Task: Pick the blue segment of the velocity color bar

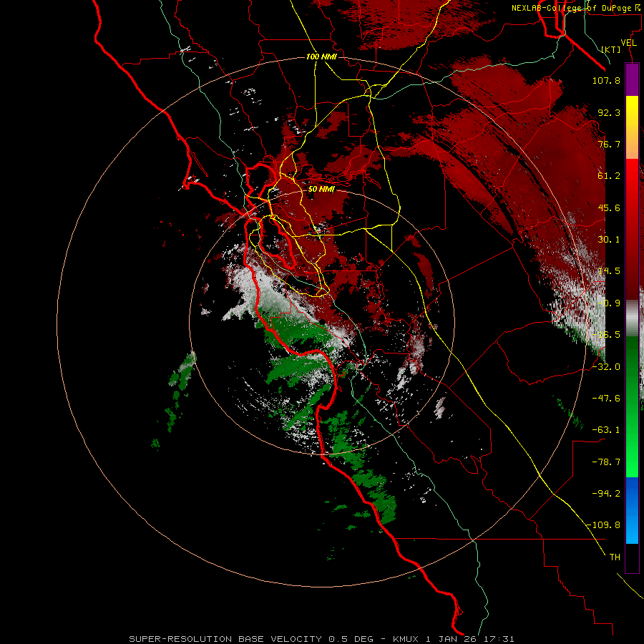Action: [x=632, y=510]
